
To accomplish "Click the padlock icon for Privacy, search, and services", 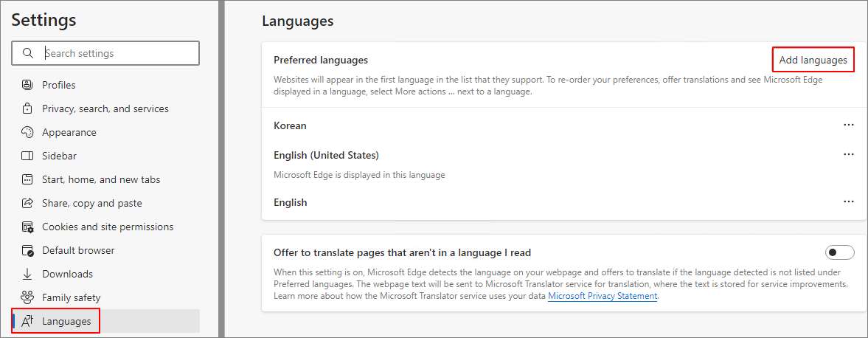I will click(x=27, y=108).
